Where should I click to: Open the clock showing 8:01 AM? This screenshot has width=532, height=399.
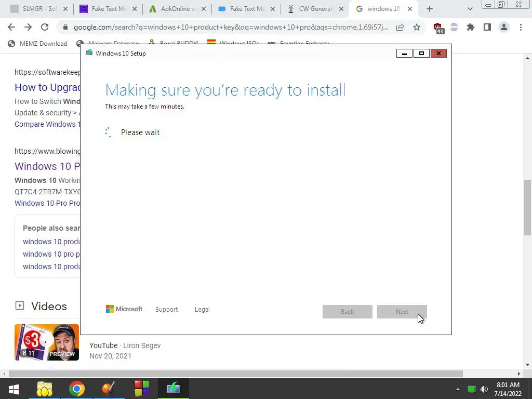(x=508, y=389)
